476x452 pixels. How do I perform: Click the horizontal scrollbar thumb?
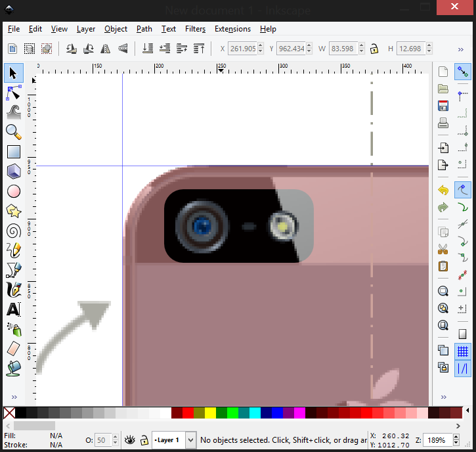click(x=35, y=426)
